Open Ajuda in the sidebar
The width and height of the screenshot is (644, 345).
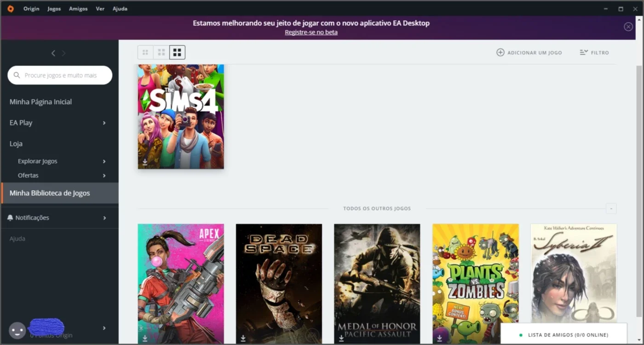(x=17, y=239)
